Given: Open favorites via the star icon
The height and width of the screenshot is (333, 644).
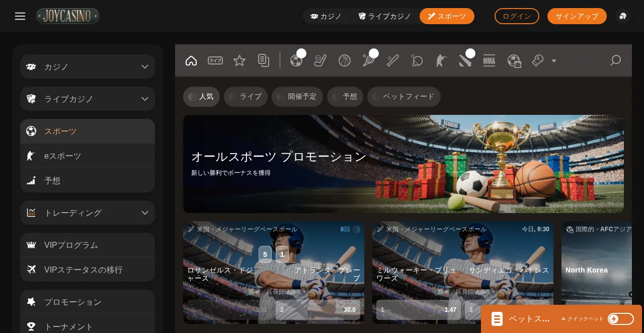Looking at the screenshot, I should point(239,60).
